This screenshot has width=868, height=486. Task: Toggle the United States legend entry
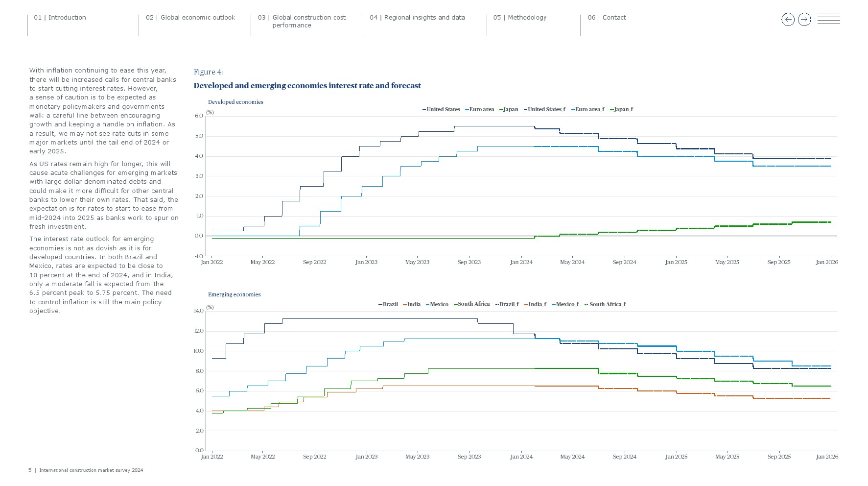point(443,110)
